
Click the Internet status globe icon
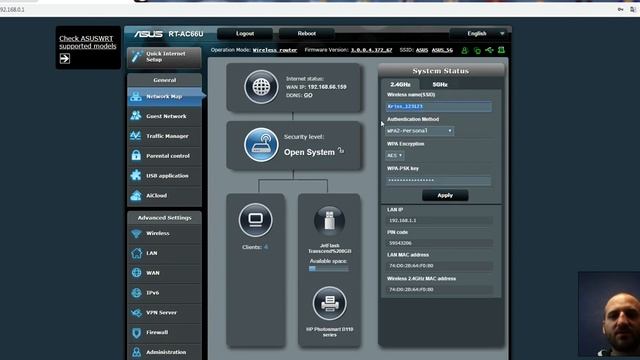coord(261,87)
